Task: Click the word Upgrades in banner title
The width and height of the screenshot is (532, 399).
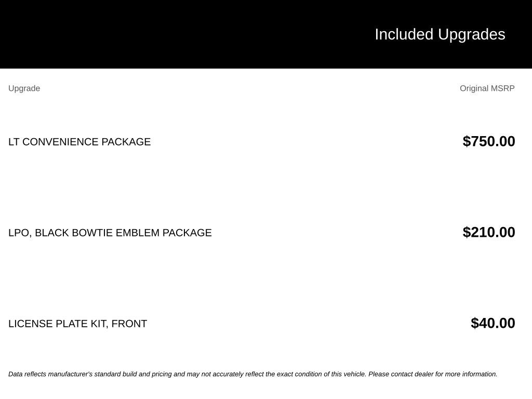Action: pos(472,34)
